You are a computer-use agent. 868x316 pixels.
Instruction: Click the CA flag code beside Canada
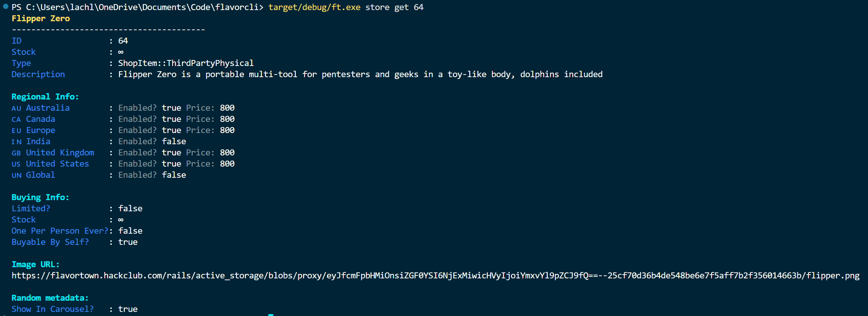pos(16,120)
